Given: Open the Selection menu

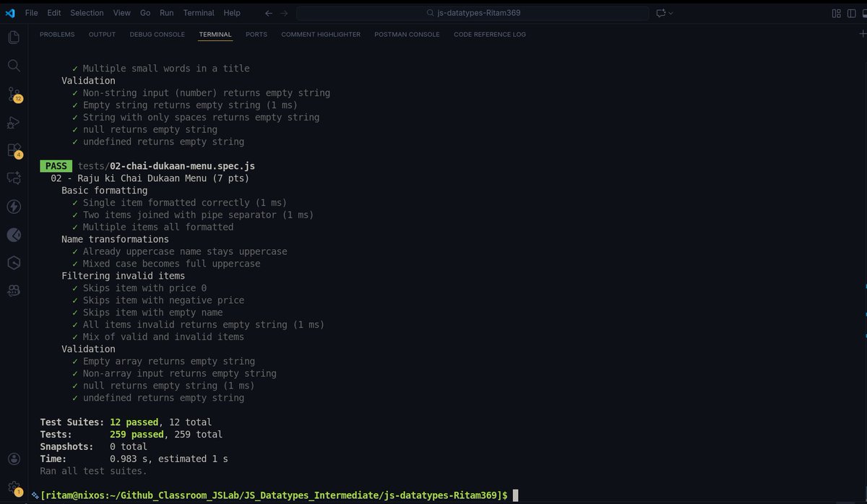Looking at the screenshot, I should (x=87, y=13).
